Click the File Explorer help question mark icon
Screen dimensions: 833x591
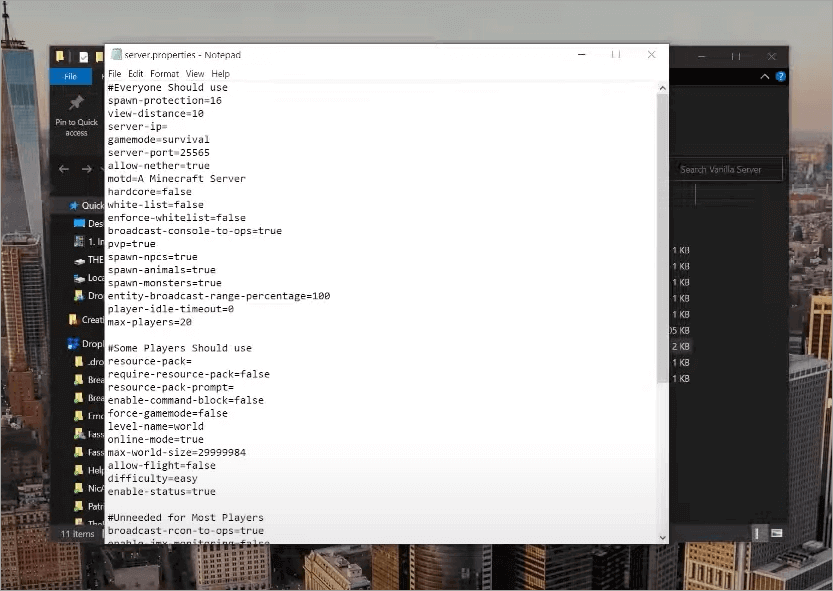[x=781, y=76]
